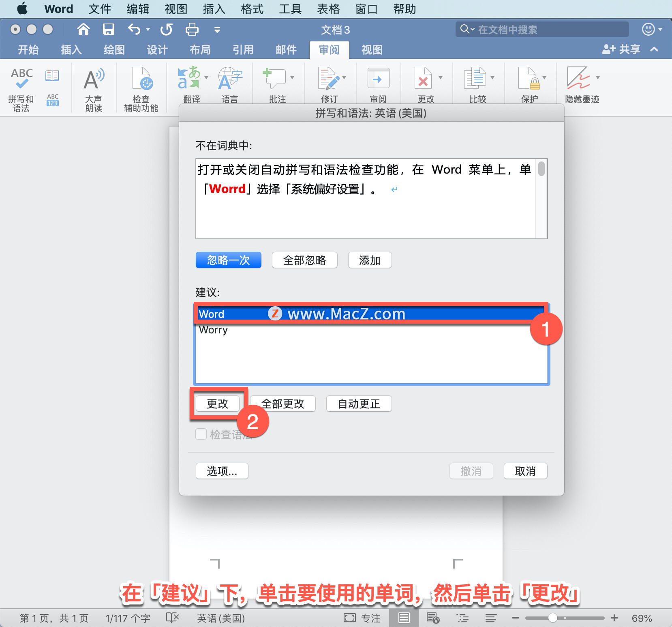Zoom out with minus icon

click(x=516, y=618)
